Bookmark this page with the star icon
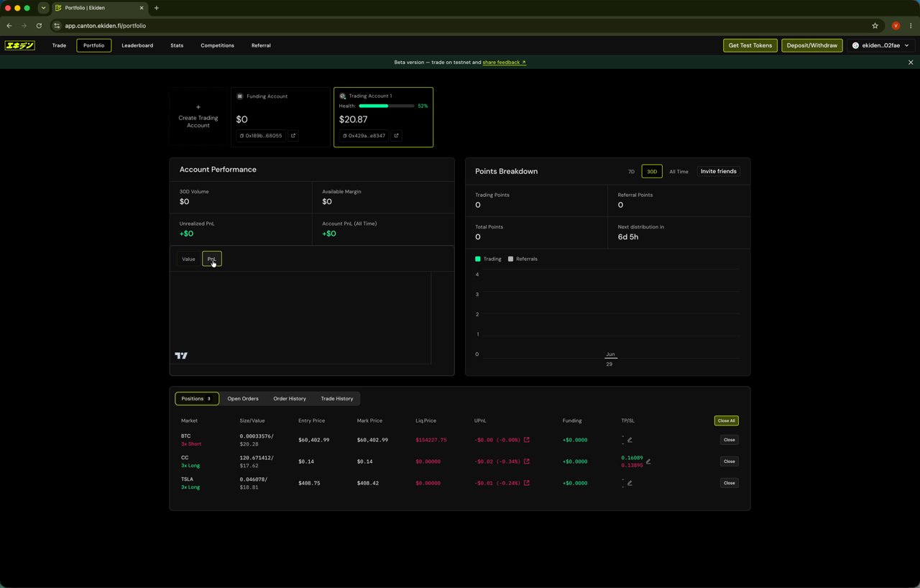The width and height of the screenshot is (920, 588). [x=875, y=26]
